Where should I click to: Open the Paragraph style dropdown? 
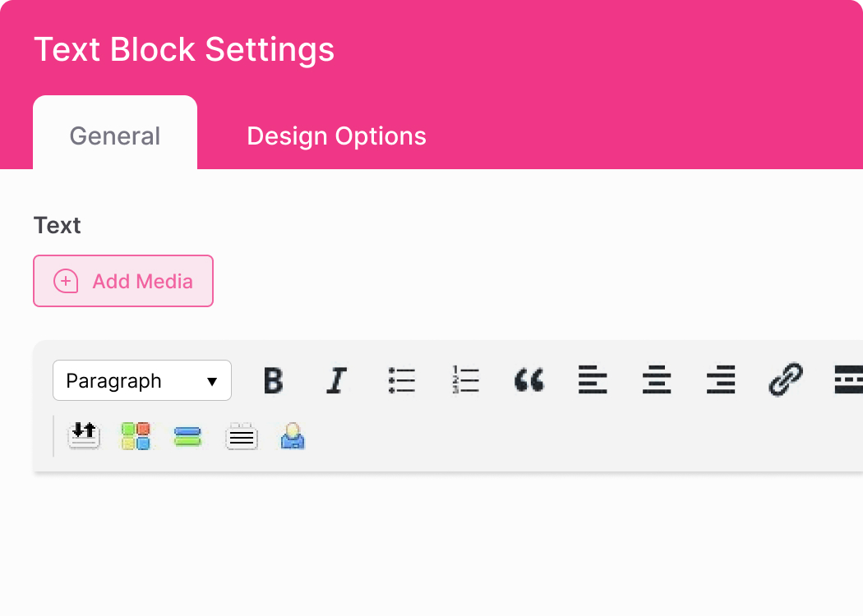click(141, 379)
